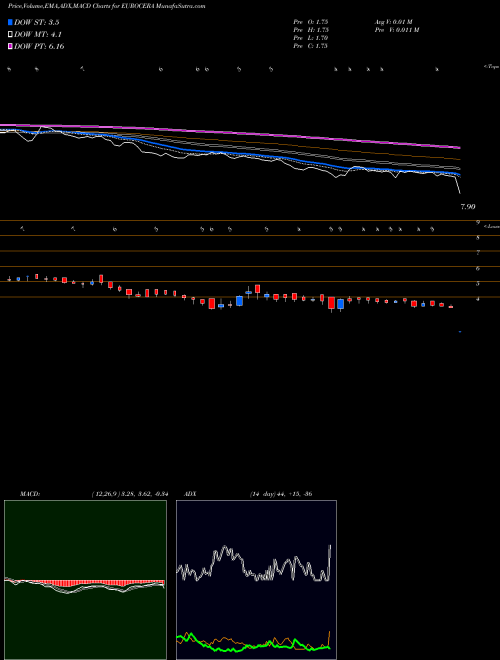The width and height of the screenshot is (500, 660).
Task: Click the ADX panel title
Action: point(192,494)
